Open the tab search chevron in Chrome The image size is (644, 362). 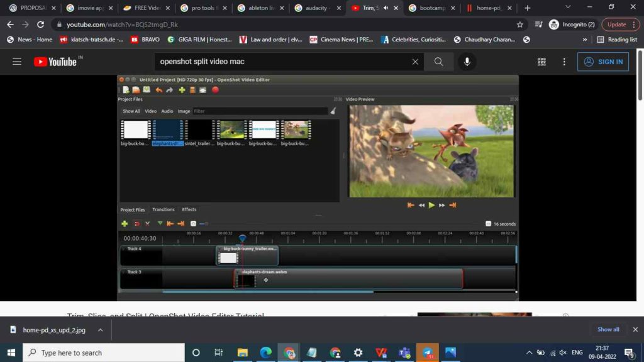(568, 8)
